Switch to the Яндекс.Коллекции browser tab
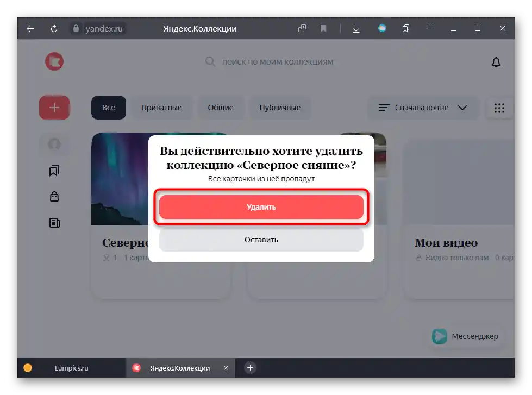This screenshot has height=395, width=532. pos(180,368)
